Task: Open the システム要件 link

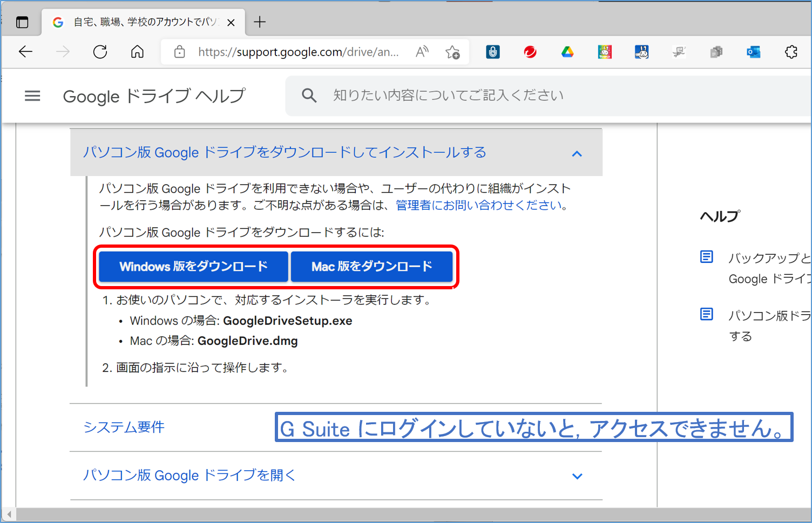Action: pyautogui.click(x=124, y=427)
